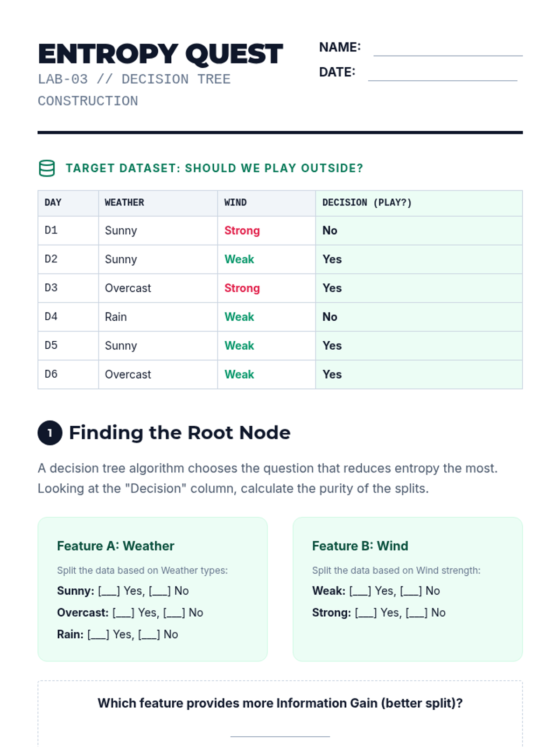
Task: Click the Sunny Yes blank in Feature A
Action: [x=109, y=591]
